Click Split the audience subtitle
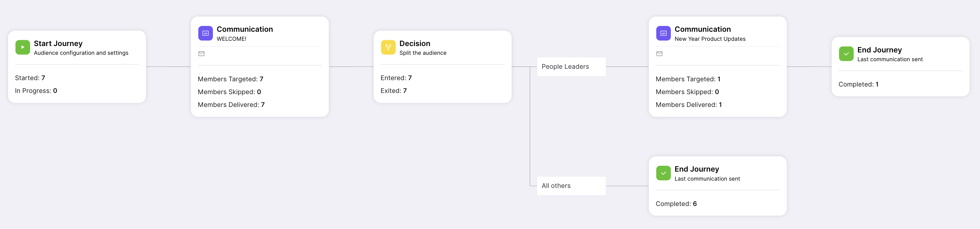Viewport: 980px width, 229px height. 423,53
